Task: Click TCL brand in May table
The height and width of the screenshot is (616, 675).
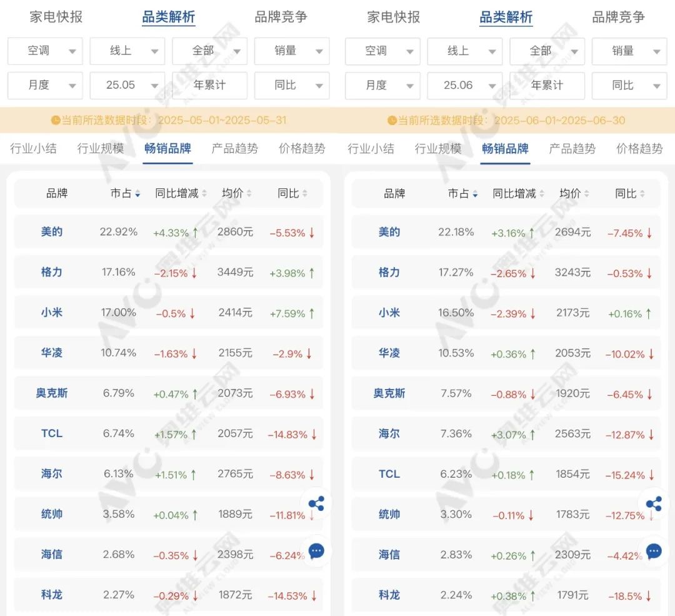Action: click(x=52, y=434)
